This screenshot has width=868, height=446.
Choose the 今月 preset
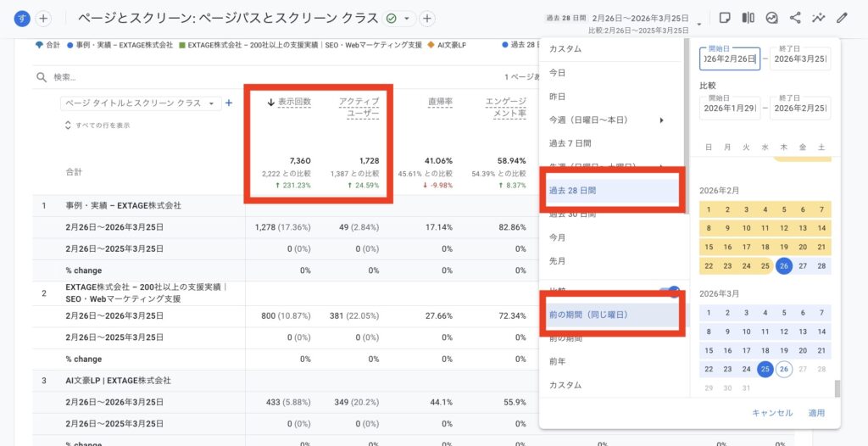coord(557,237)
